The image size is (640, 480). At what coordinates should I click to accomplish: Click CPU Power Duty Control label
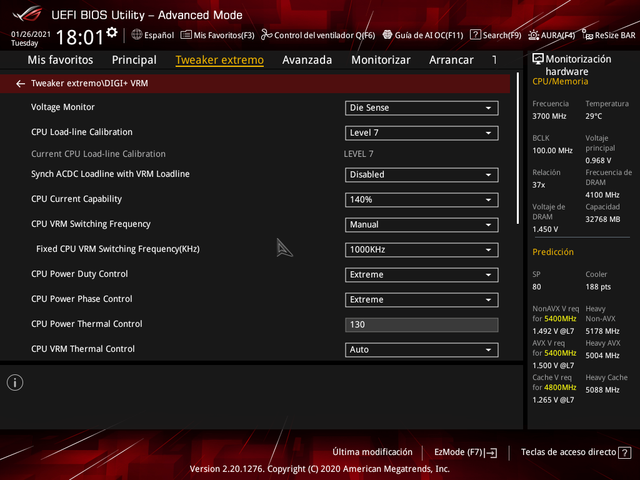[x=80, y=274]
